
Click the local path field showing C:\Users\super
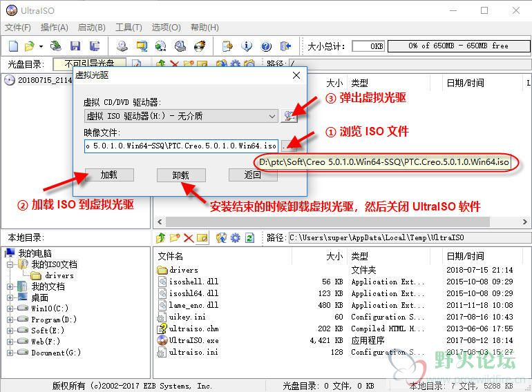click(410, 238)
